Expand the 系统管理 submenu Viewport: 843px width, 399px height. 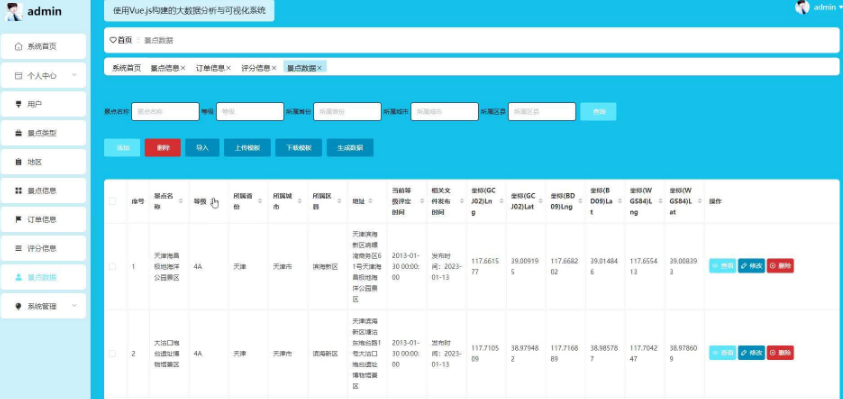point(74,306)
